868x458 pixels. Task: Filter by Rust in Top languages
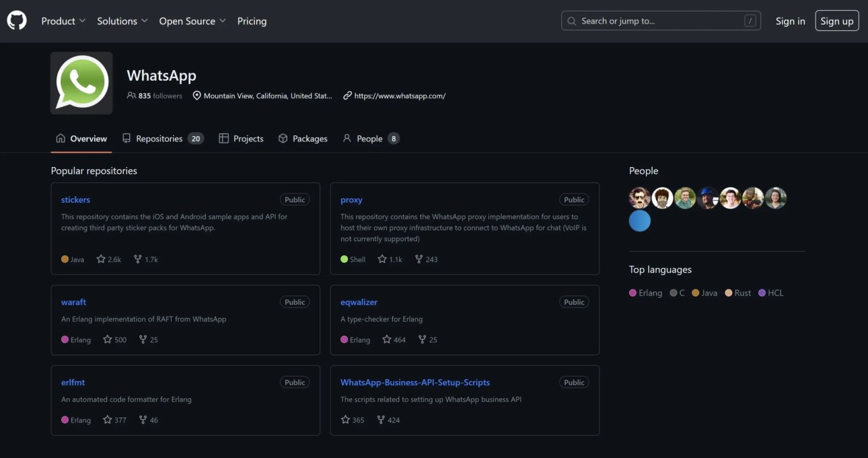point(738,293)
